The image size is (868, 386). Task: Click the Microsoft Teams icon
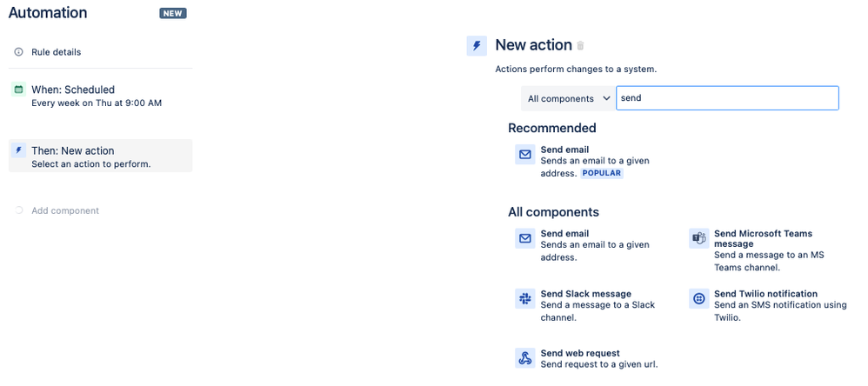pyautogui.click(x=698, y=238)
